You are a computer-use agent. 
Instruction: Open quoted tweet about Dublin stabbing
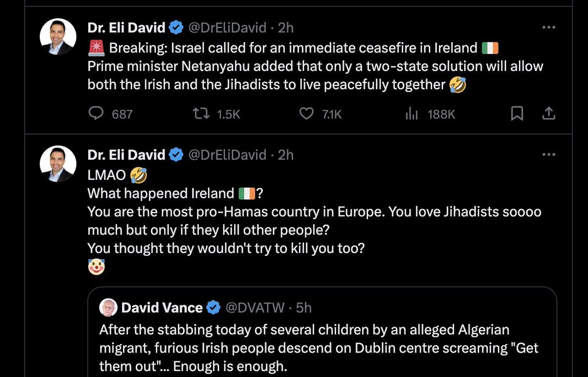coord(318,348)
